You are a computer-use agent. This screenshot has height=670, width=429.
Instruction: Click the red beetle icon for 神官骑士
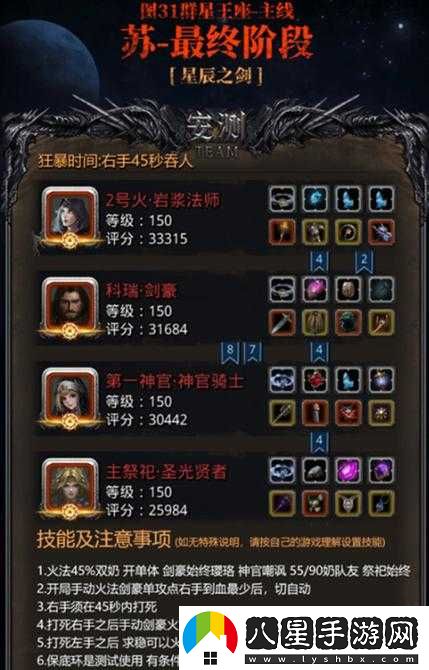point(315,380)
